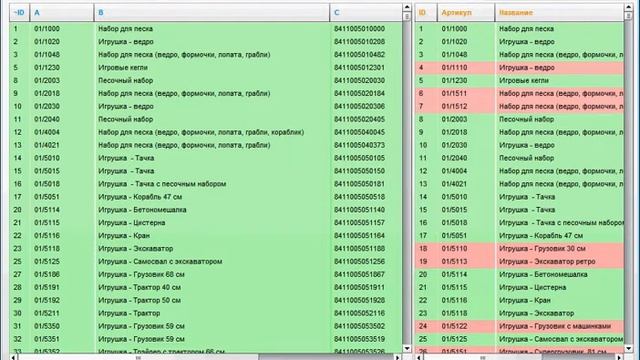Image resolution: width=640 pixels, height=360 pixels.
Task: Click Артикул column header in right table
Action: coord(466,13)
